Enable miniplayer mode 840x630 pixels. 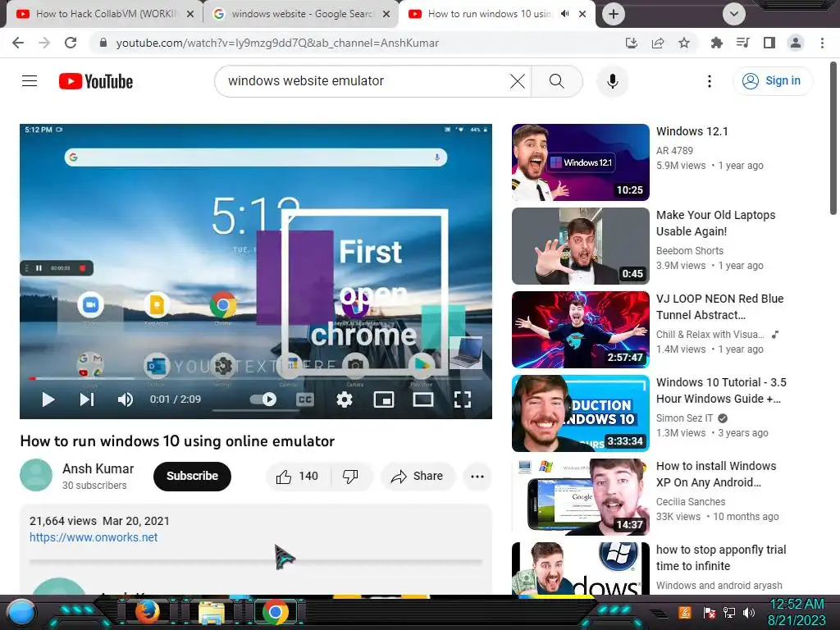coord(384,399)
